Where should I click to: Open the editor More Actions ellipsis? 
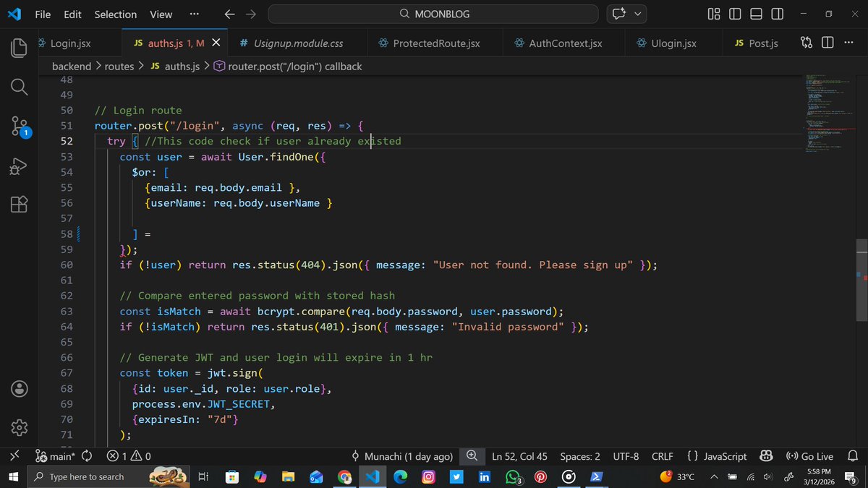coord(849,43)
